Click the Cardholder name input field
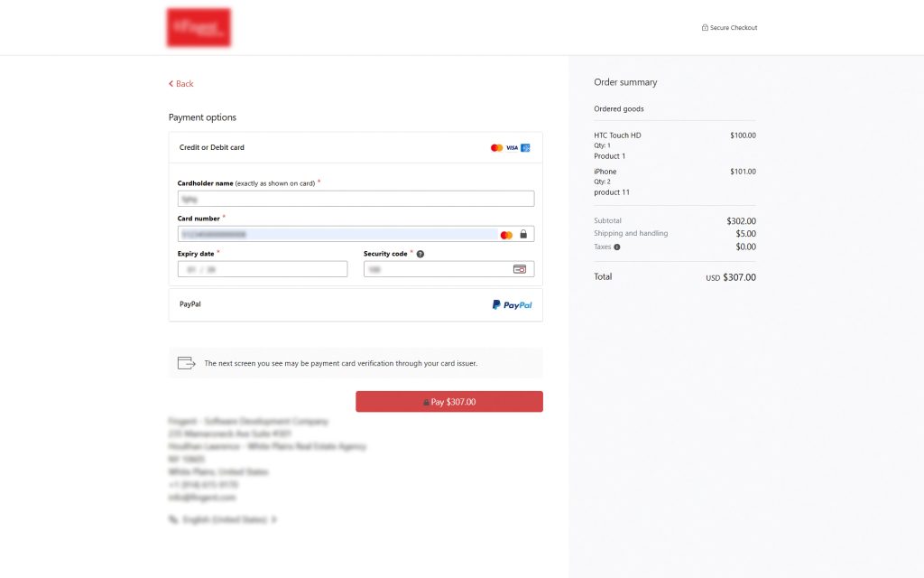Viewport: 924px width, 578px height. click(356, 197)
